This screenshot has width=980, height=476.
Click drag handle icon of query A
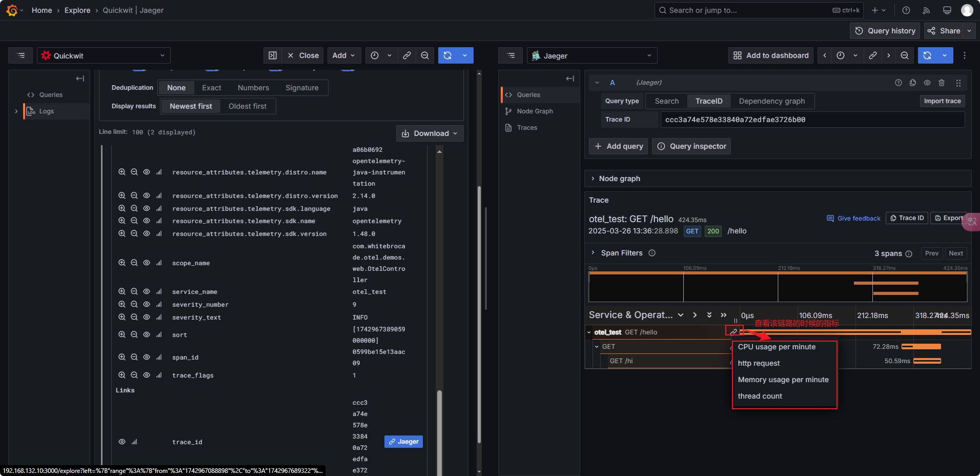[958, 83]
